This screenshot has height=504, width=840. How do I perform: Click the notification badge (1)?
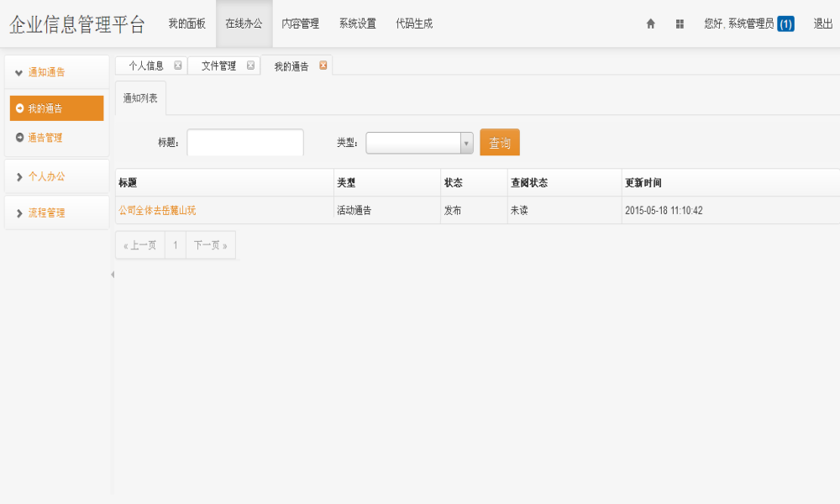[786, 24]
